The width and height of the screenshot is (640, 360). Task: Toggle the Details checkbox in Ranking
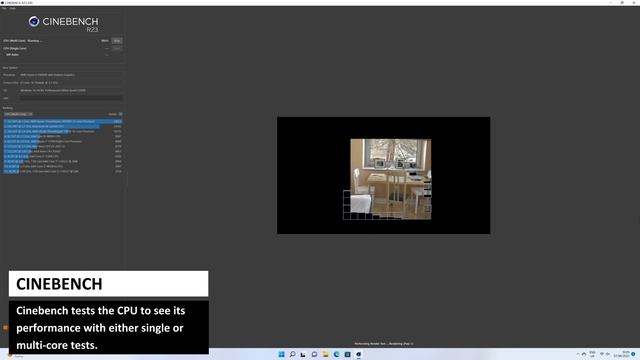tap(120, 114)
